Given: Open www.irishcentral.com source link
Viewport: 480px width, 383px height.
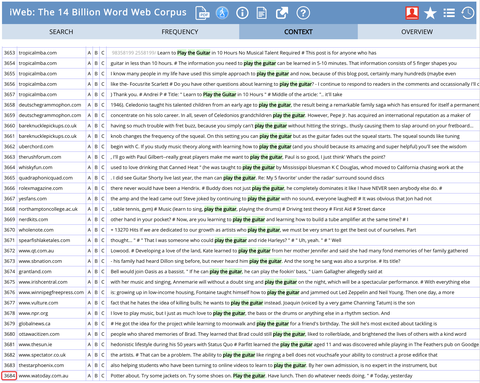Looking at the screenshot, I should pos(43,282).
